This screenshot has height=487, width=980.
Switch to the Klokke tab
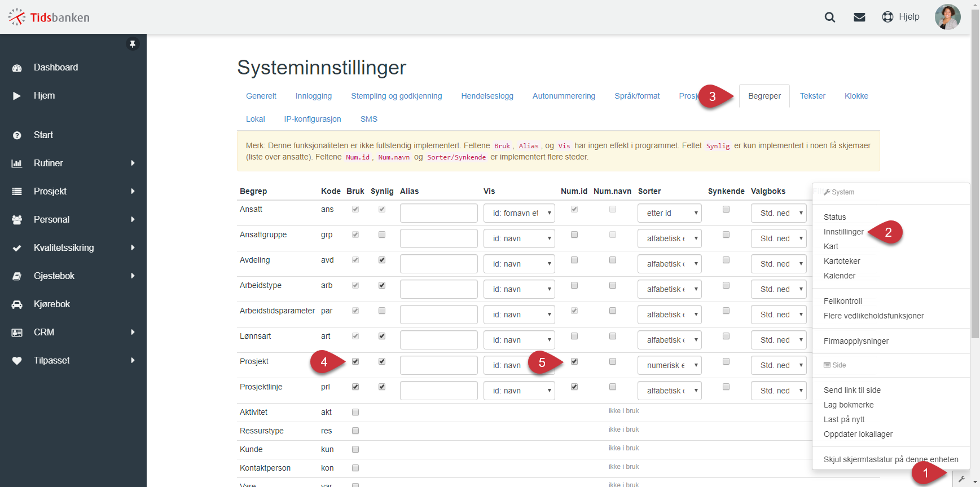(x=856, y=96)
